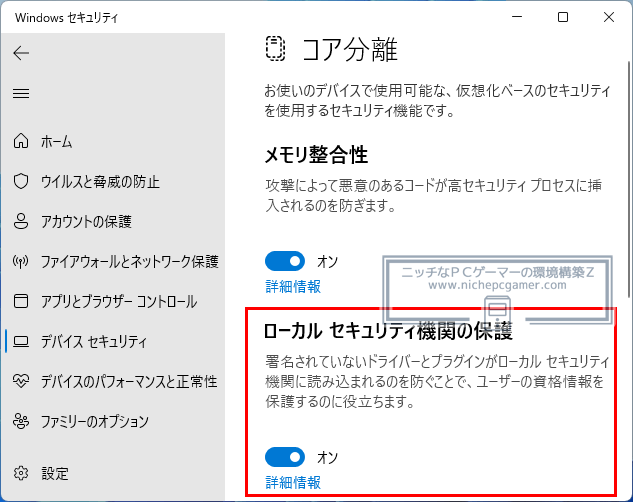Toggle the メモリ整合性 switch off
The image size is (633, 502).
pyautogui.click(x=285, y=261)
